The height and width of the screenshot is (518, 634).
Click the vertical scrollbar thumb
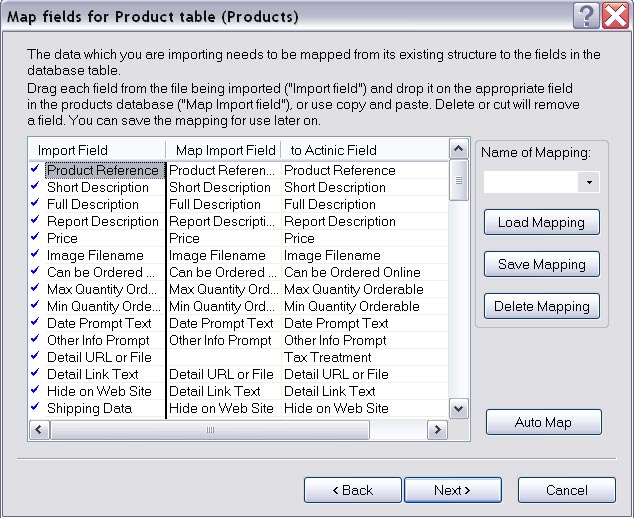point(459,181)
